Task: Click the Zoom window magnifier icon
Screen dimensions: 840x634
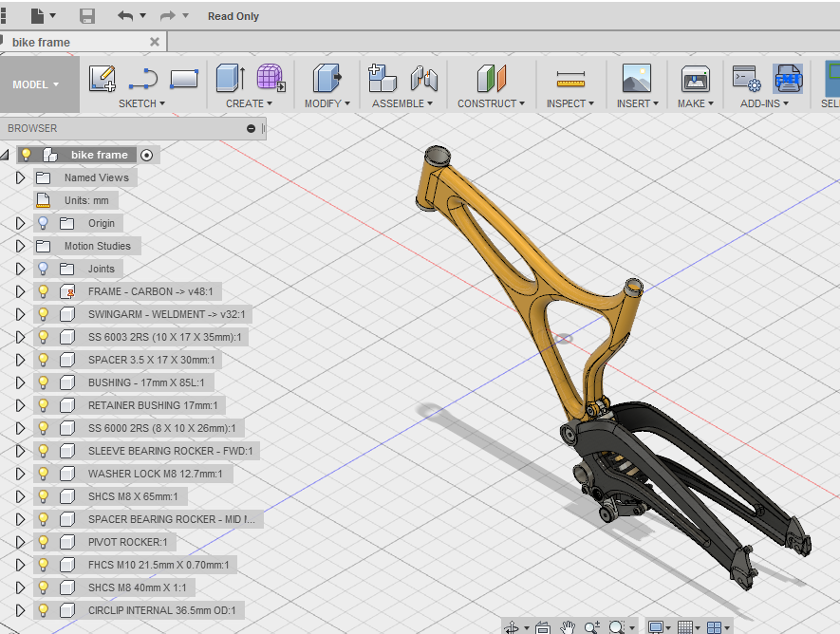Action: pyautogui.click(x=617, y=627)
